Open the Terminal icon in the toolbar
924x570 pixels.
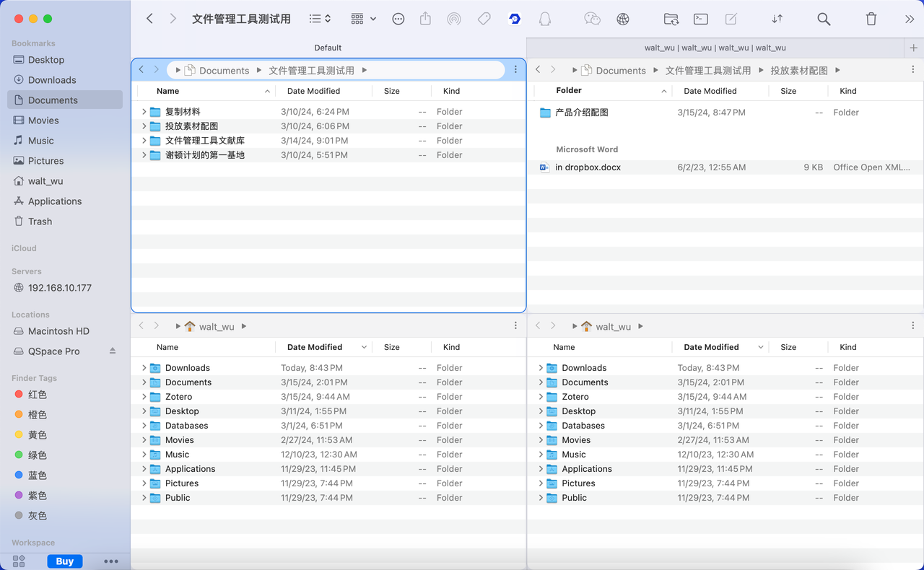pos(700,19)
